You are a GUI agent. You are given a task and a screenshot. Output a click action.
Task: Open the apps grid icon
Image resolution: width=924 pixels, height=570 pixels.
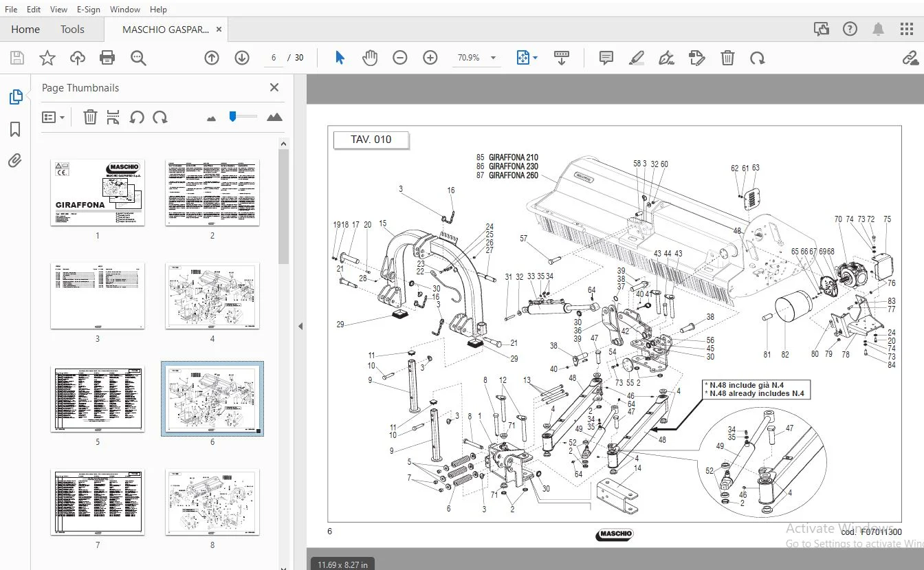pos(907,29)
